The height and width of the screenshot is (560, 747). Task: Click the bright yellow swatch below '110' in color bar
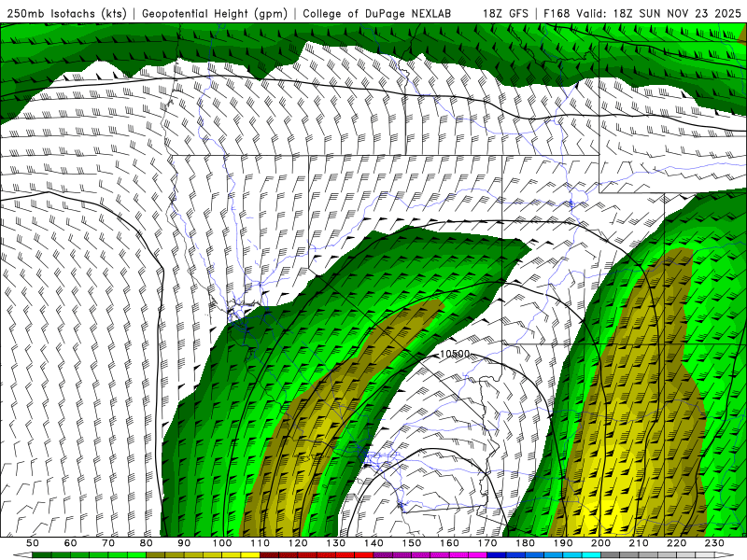pos(250,555)
